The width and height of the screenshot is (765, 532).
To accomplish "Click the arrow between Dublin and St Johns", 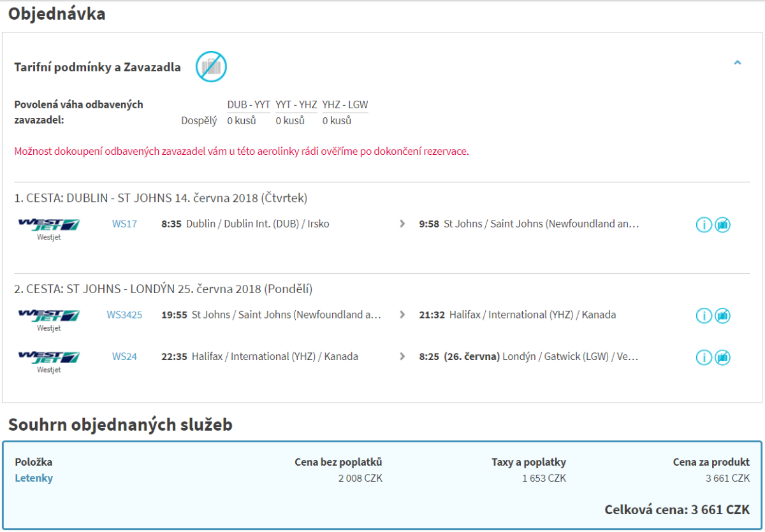I will pyautogui.click(x=402, y=224).
